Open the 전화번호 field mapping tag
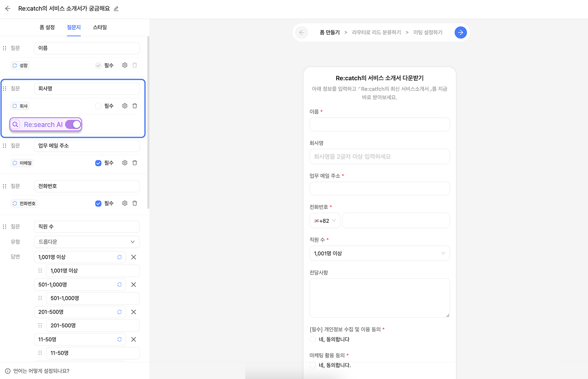Viewport: 588px width, 379px height. click(24, 203)
